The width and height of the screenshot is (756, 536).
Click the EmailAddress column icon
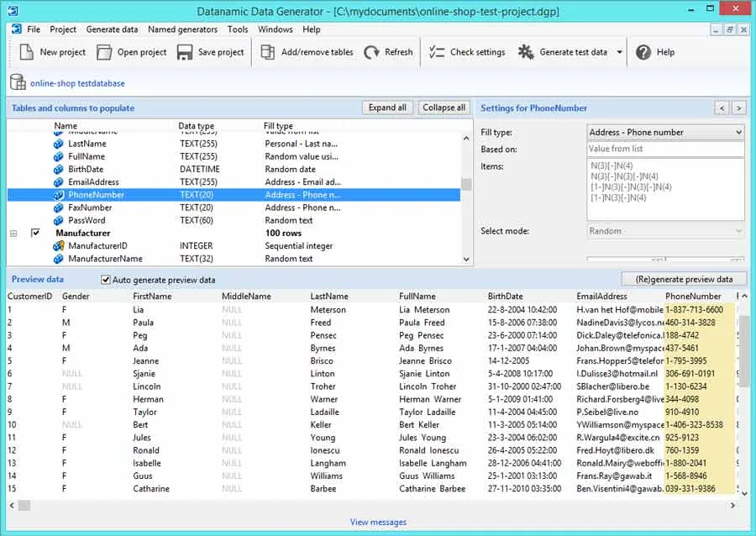[x=58, y=182]
